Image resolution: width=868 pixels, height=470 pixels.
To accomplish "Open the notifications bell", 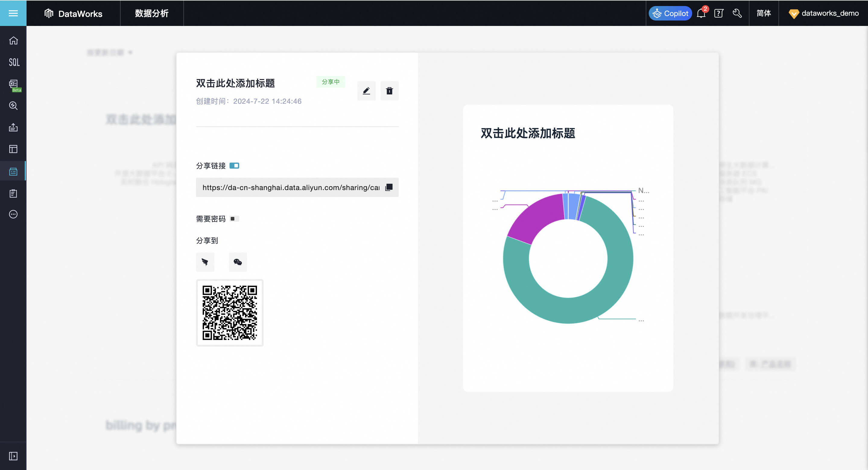I will (701, 14).
